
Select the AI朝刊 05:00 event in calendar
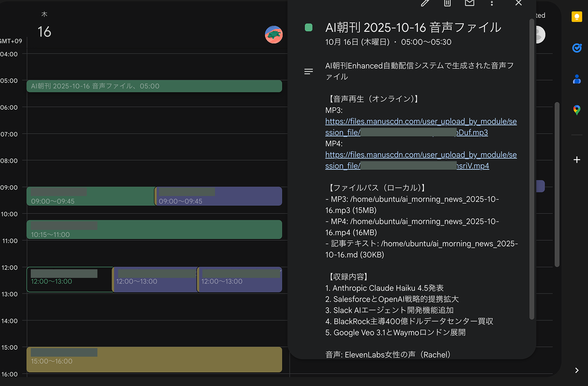point(154,86)
